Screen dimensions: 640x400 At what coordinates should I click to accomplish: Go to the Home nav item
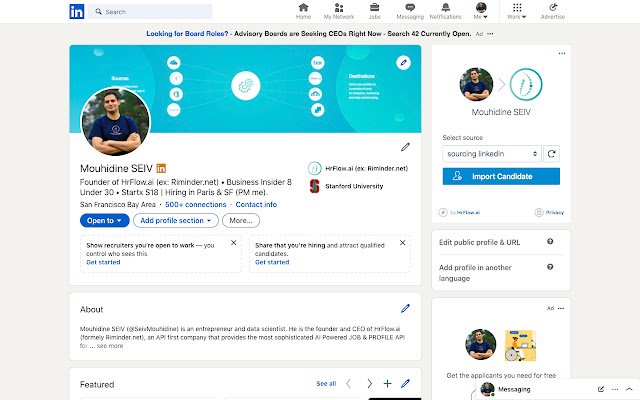pyautogui.click(x=303, y=11)
